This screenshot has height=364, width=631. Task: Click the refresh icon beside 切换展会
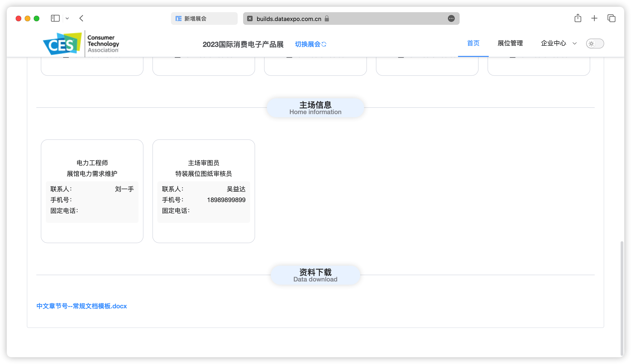pos(324,44)
